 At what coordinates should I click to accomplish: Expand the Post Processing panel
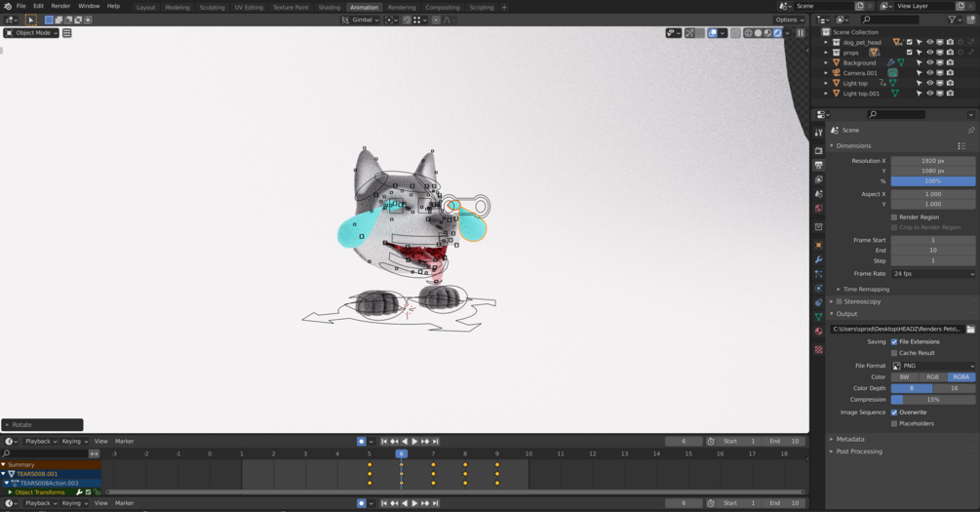(832, 452)
